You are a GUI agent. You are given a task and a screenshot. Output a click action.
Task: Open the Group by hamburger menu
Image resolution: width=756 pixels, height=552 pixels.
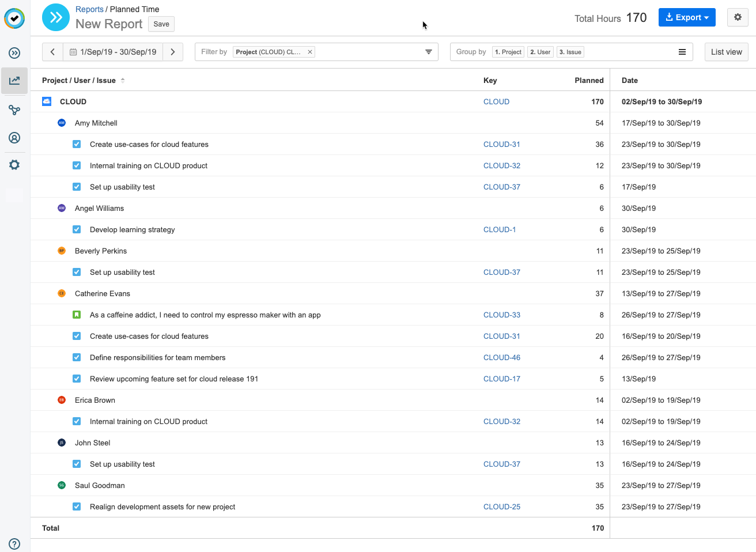[x=682, y=52]
